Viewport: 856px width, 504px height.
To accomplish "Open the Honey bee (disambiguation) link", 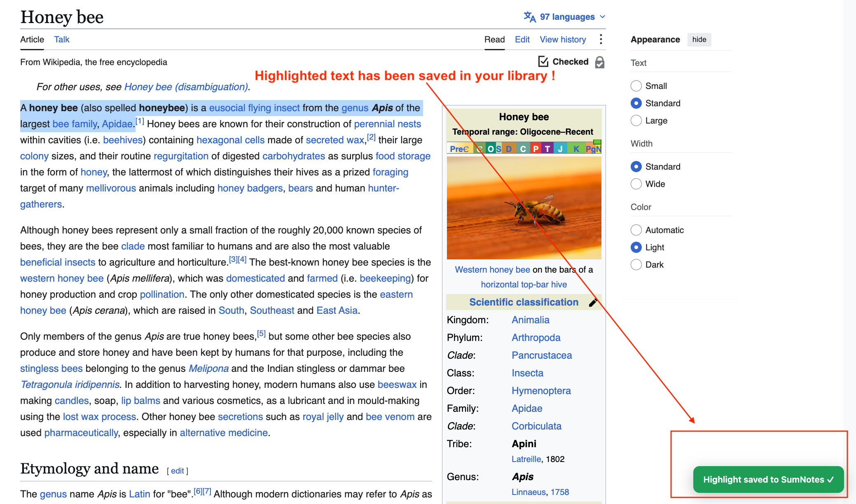I will [x=186, y=87].
